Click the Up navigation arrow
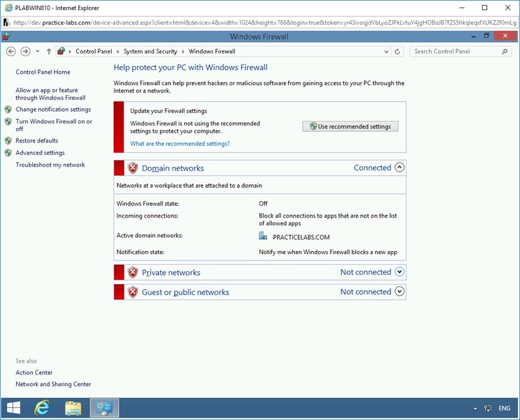This screenshot has width=520, height=420. pos(49,51)
